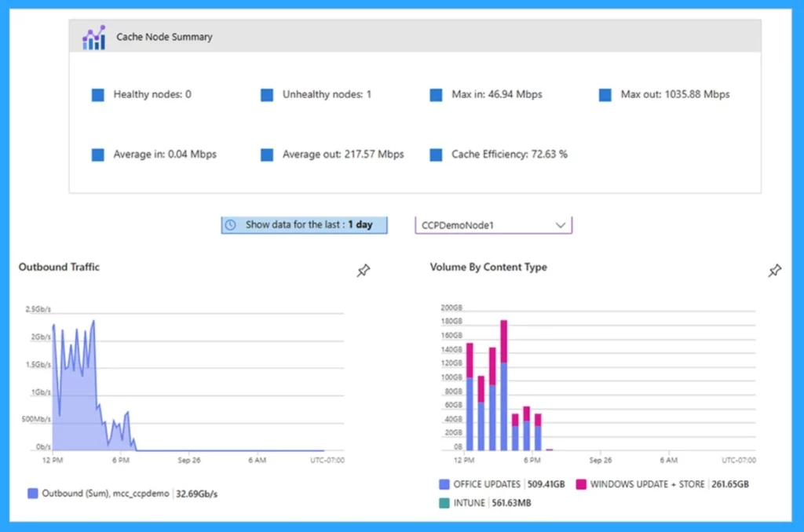Click the Outbound (Sum) legend color swatch

pyautogui.click(x=33, y=494)
